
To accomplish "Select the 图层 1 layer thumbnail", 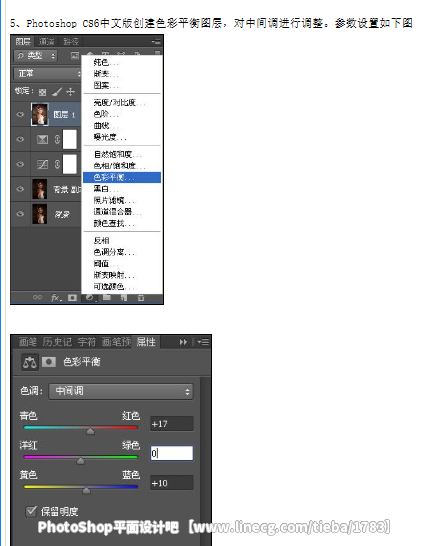I will [40, 114].
